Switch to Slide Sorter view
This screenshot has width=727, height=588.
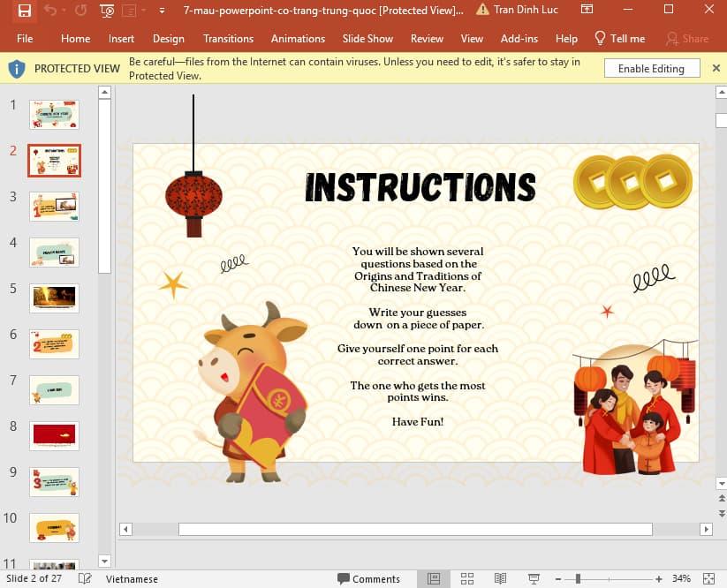(466, 579)
